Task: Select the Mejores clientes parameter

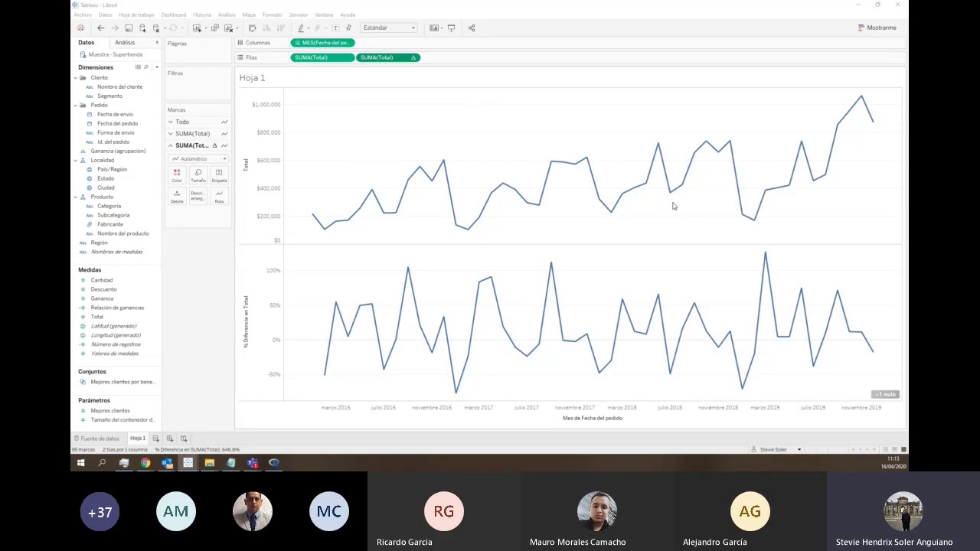Action: [110, 411]
